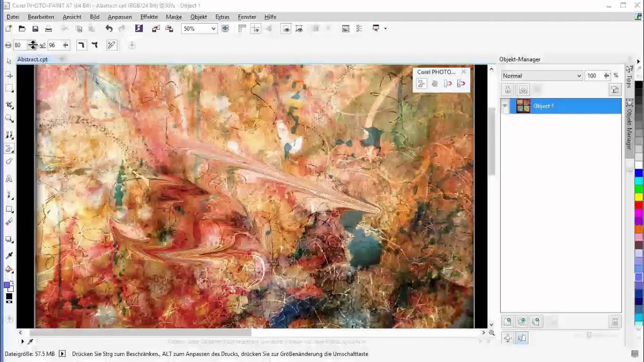Click the foreground color swatch in toolbox
The height and width of the screenshot is (362, 644).
7,285
